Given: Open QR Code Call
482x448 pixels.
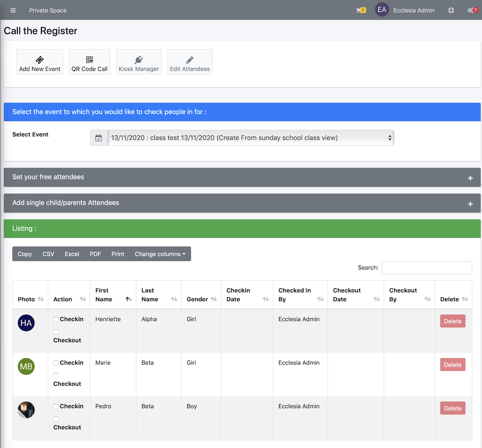Looking at the screenshot, I should [x=90, y=62].
